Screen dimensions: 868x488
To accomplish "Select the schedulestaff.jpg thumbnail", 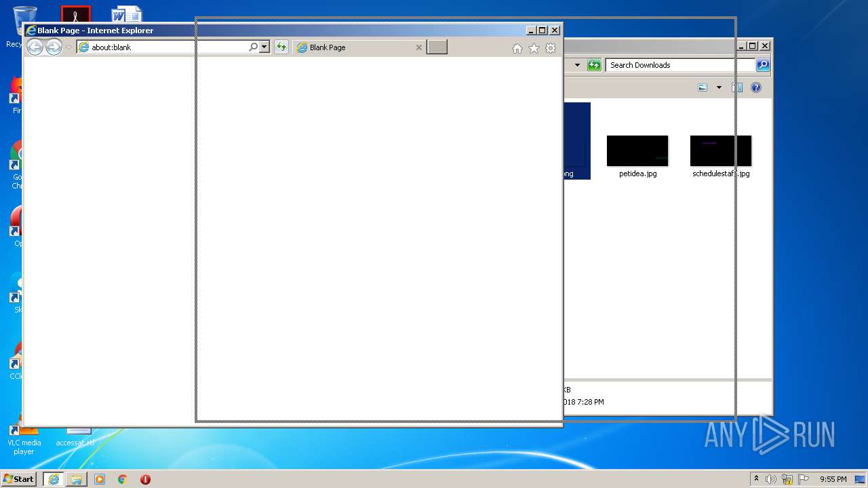I will [721, 150].
